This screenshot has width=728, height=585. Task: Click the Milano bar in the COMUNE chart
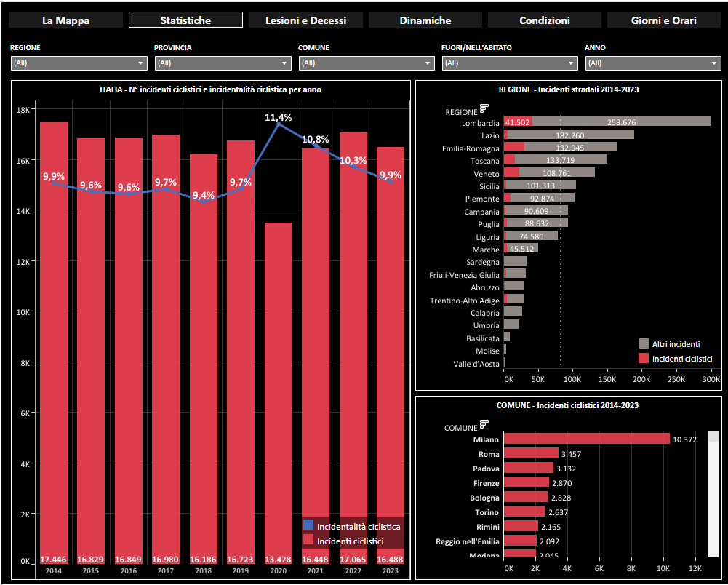click(x=586, y=439)
